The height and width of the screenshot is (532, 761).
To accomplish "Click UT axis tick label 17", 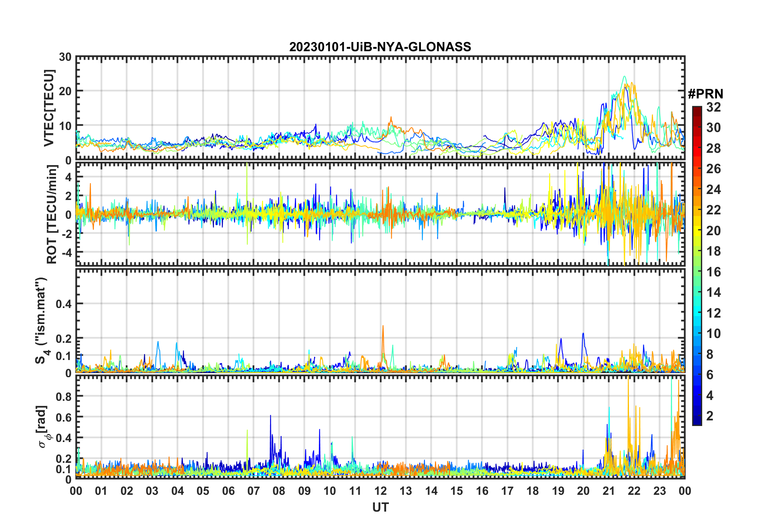I will (507, 491).
